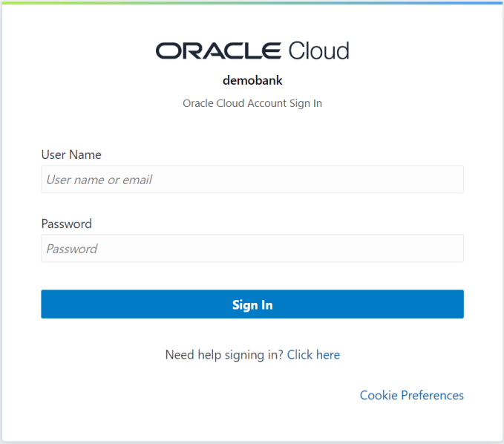Click the right end of the username field

tap(453, 180)
